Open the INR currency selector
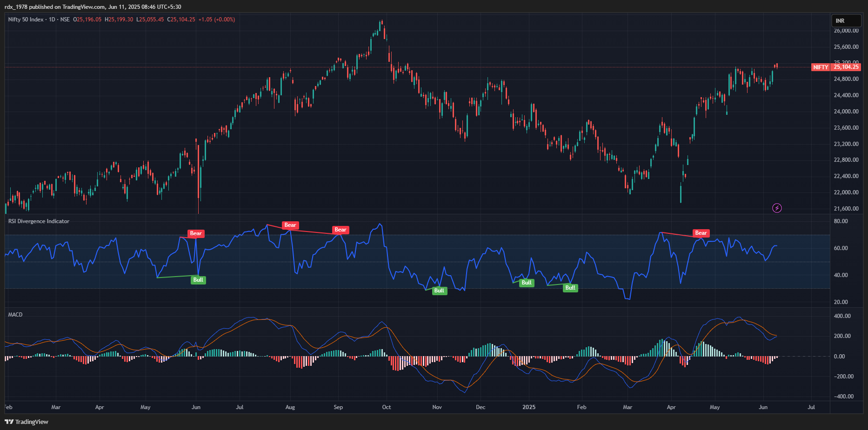 pos(846,20)
